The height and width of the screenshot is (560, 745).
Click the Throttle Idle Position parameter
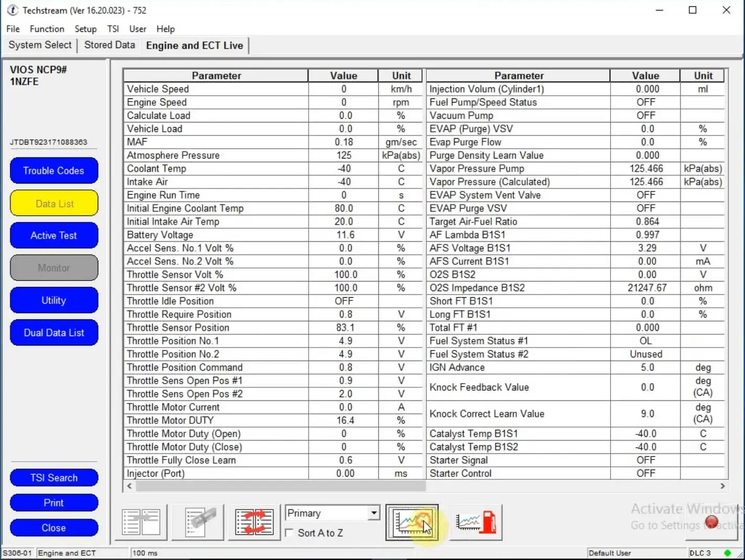coord(216,301)
